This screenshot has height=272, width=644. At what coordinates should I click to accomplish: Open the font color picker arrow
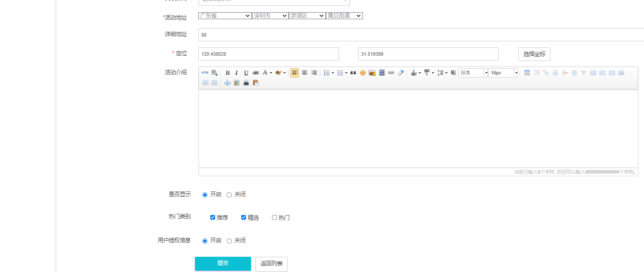click(x=271, y=73)
